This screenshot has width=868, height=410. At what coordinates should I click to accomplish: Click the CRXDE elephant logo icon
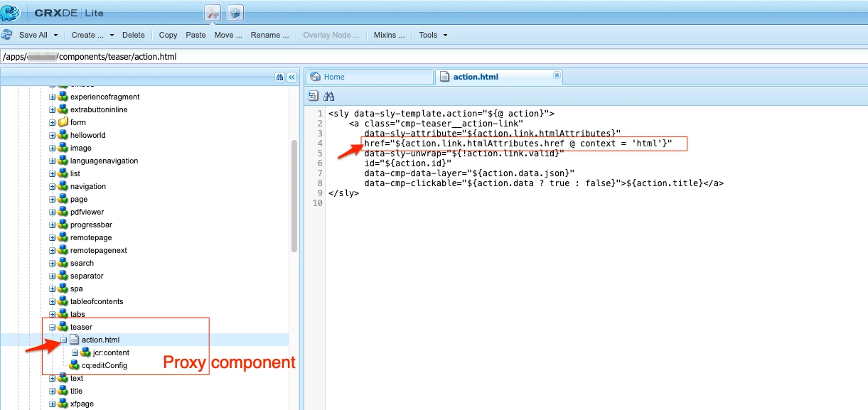[x=10, y=13]
